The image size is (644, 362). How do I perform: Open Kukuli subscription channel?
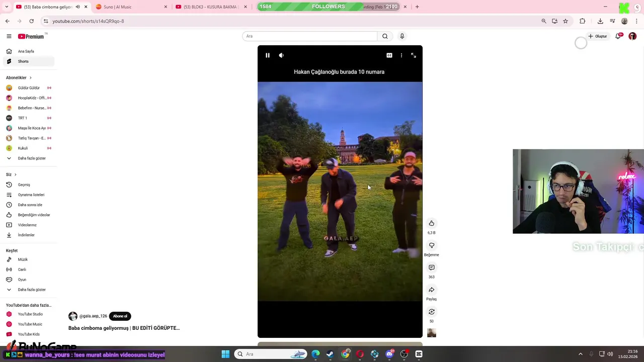(x=28, y=148)
